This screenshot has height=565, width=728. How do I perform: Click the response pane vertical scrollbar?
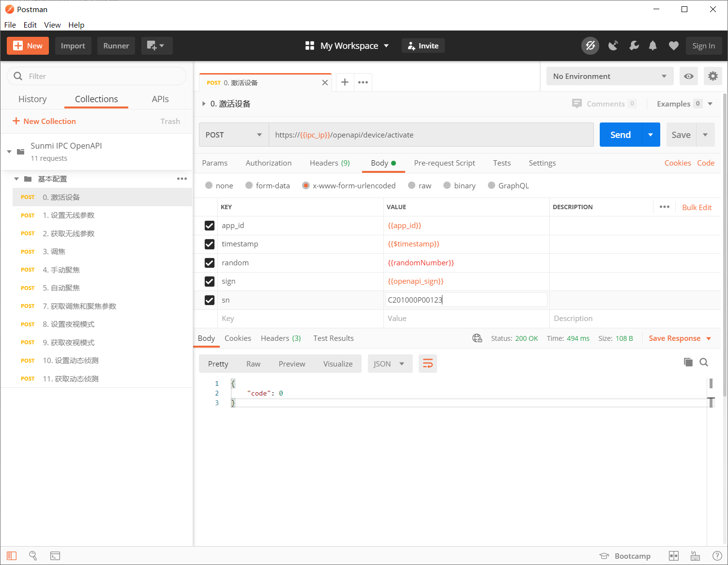pyautogui.click(x=711, y=393)
